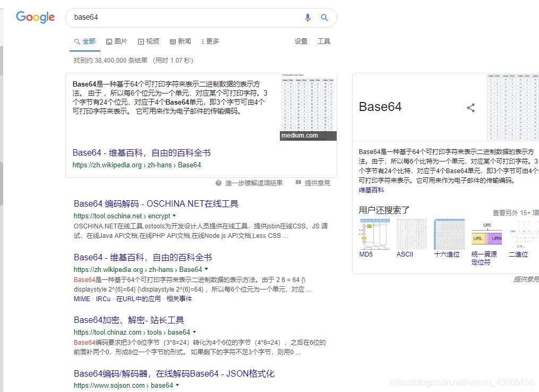The height and width of the screenshot is (392, 539).
Task: Click https://tool.oschina.net › encrypt URL text
Action: [x=122, y=216]
